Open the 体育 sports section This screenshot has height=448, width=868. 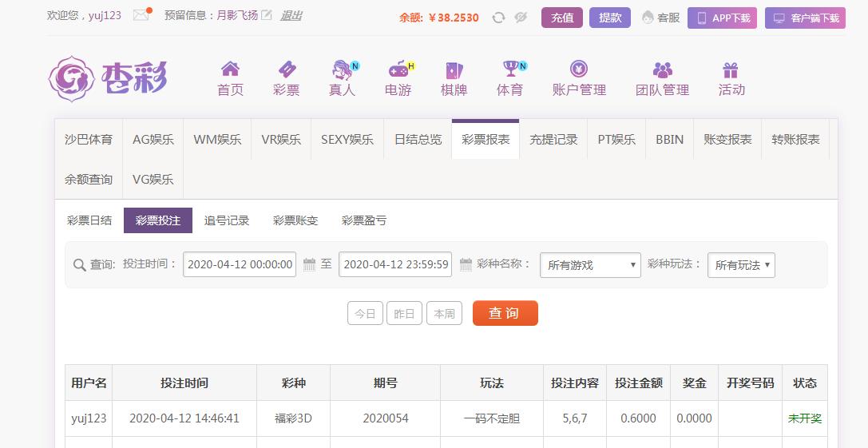[x=509, y=78]
